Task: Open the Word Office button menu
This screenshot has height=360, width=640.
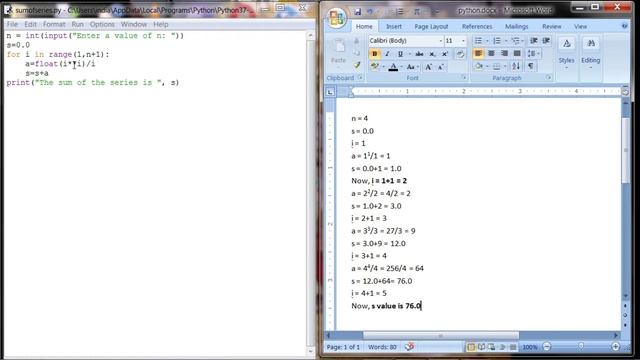Action: pyautogui.click(x=337, y=18)
